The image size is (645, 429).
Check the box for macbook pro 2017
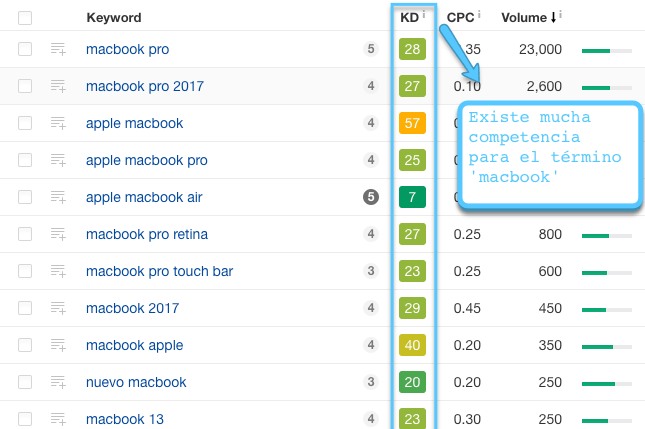(x=25, y=86)
